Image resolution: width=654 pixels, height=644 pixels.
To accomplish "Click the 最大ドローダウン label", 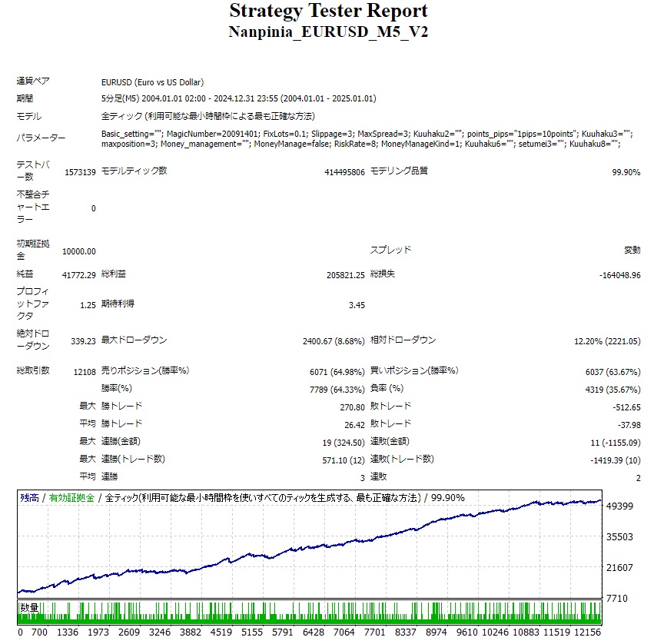I will (x=134, y=340).
